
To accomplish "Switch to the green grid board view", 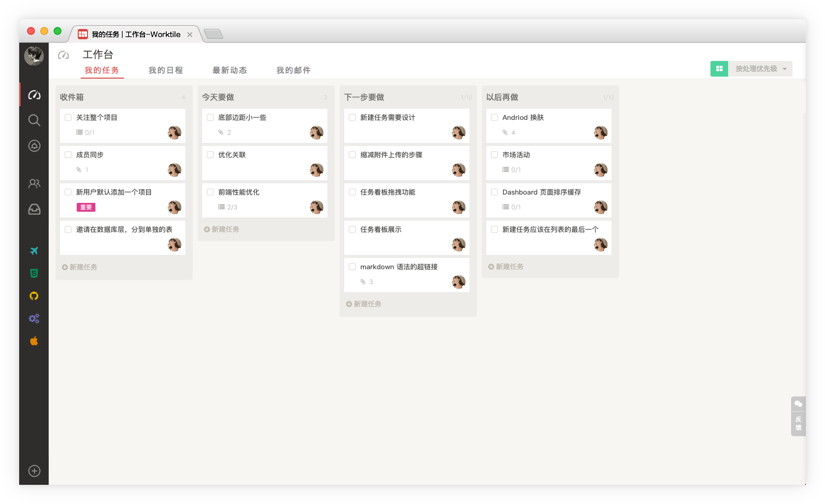I will pos(719,69).
